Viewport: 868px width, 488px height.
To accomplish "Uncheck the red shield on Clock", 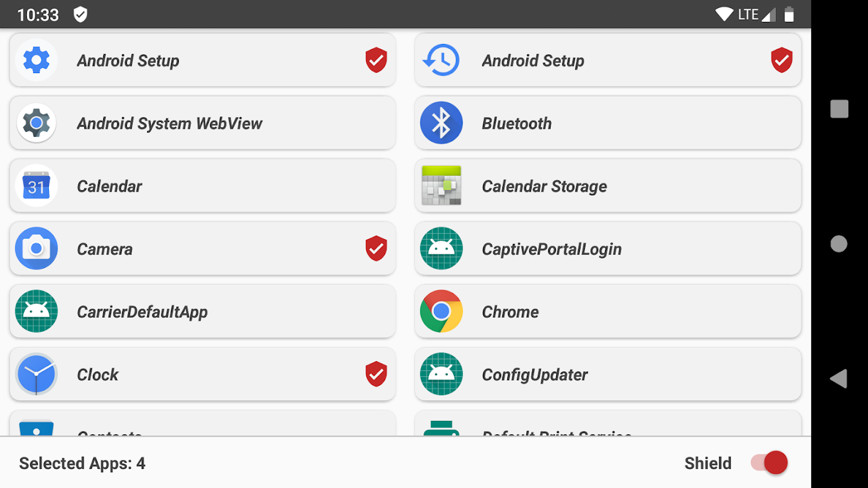I will [376, 375].
